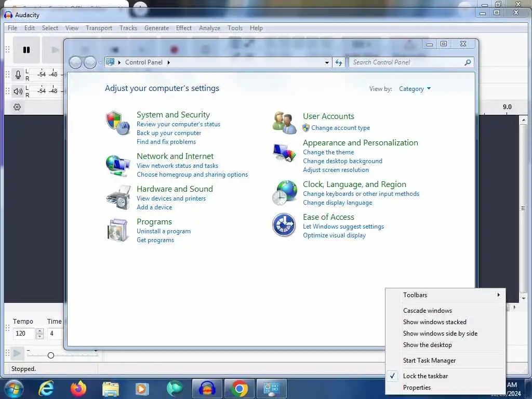Open Google Chrome from the taskbar
The width and height of the screenshot is (532, 399).
[239, 389]
